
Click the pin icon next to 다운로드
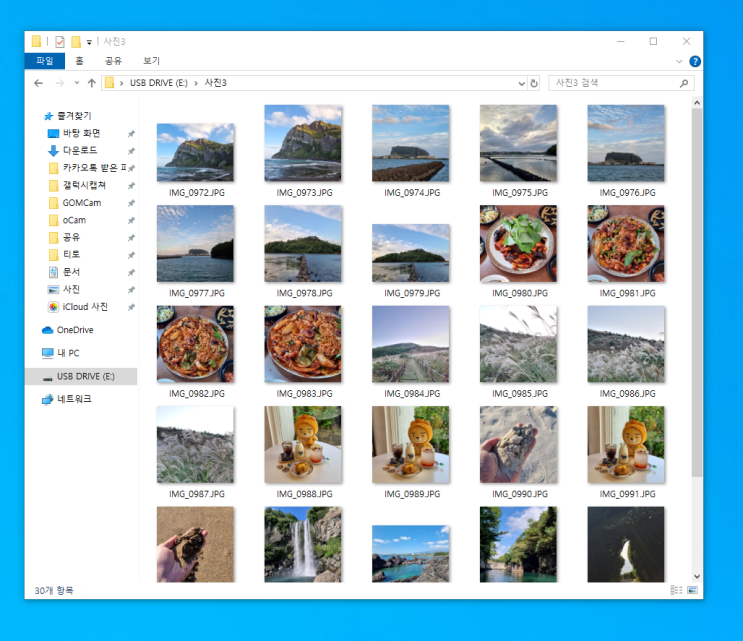131,151
